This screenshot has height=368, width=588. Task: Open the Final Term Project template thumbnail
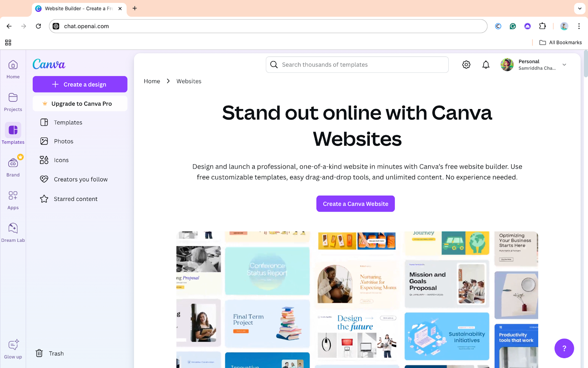(267, 324)
